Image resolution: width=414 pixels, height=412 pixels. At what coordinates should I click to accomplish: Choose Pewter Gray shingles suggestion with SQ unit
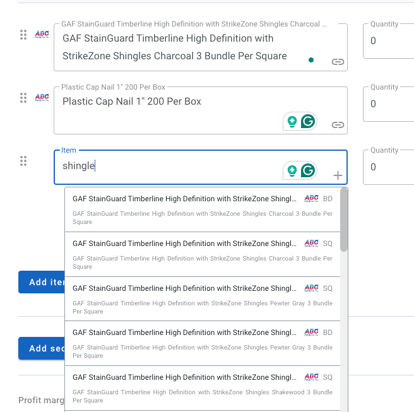(203, 299)
